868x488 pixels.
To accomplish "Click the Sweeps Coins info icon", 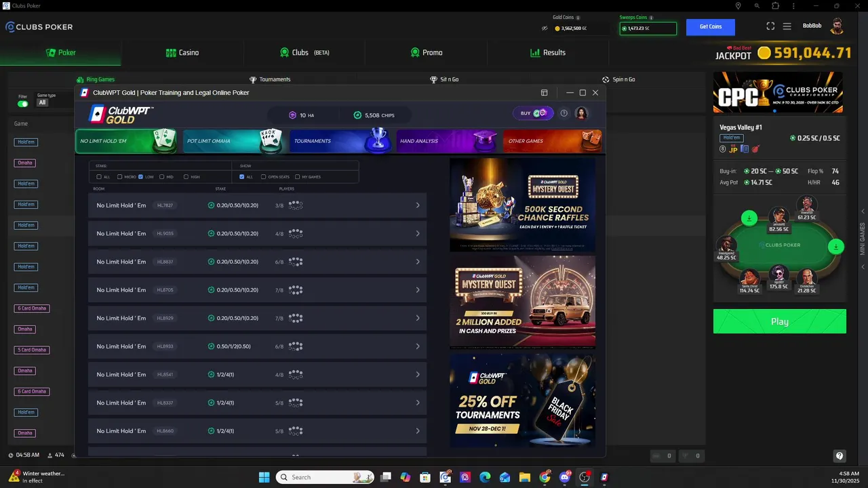I will (x=652, y=18).
